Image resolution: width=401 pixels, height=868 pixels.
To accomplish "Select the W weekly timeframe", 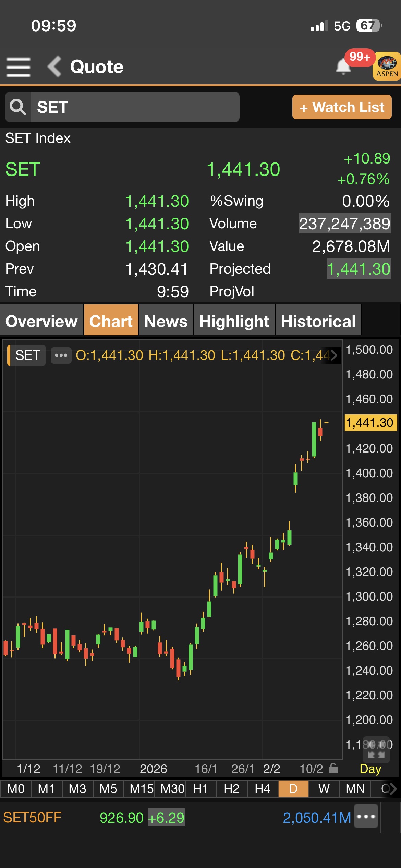I will click(x=324, y=789).
